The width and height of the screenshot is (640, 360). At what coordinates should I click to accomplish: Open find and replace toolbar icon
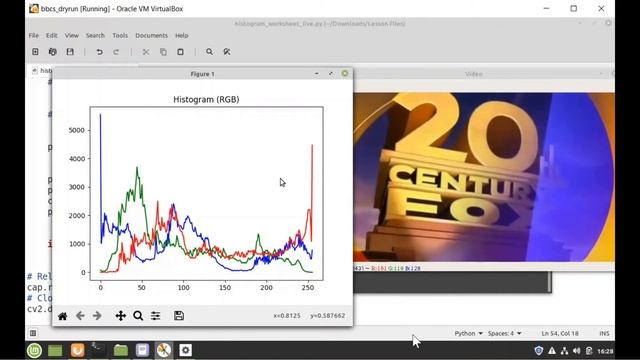click(x=227, y=52)
